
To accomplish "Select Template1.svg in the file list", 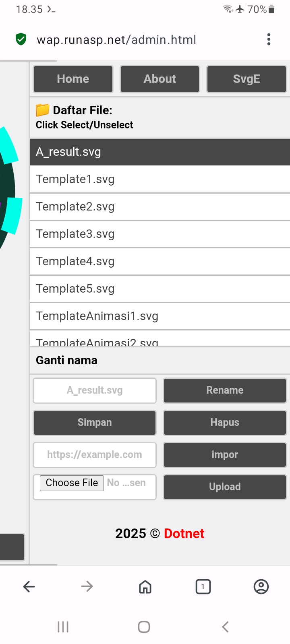I will [x=160, y=179].
